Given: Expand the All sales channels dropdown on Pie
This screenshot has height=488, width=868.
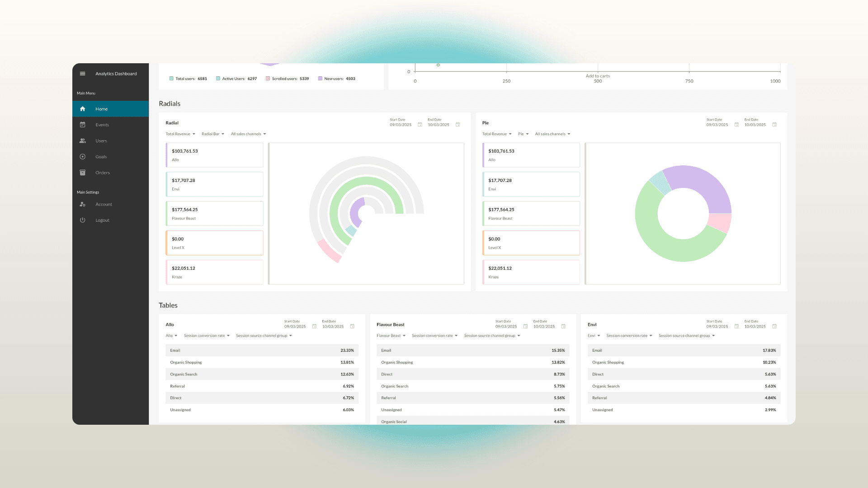Looking at the screenshot, I should pos(552,134).
